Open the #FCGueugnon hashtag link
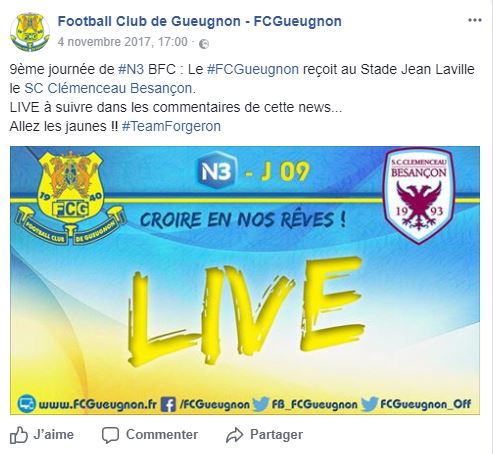This screenshot has height=454, width=493. tap(253, 69)
